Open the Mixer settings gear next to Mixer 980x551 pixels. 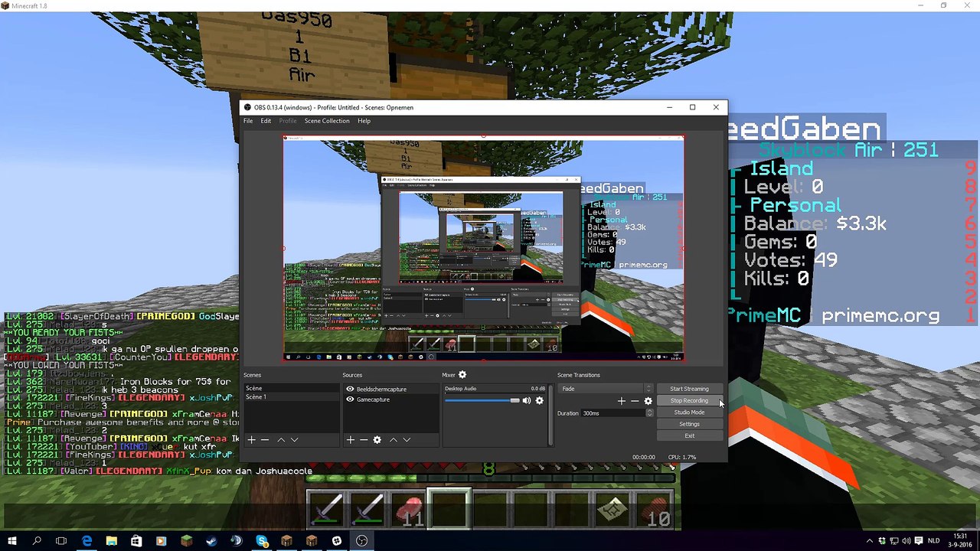462,375
